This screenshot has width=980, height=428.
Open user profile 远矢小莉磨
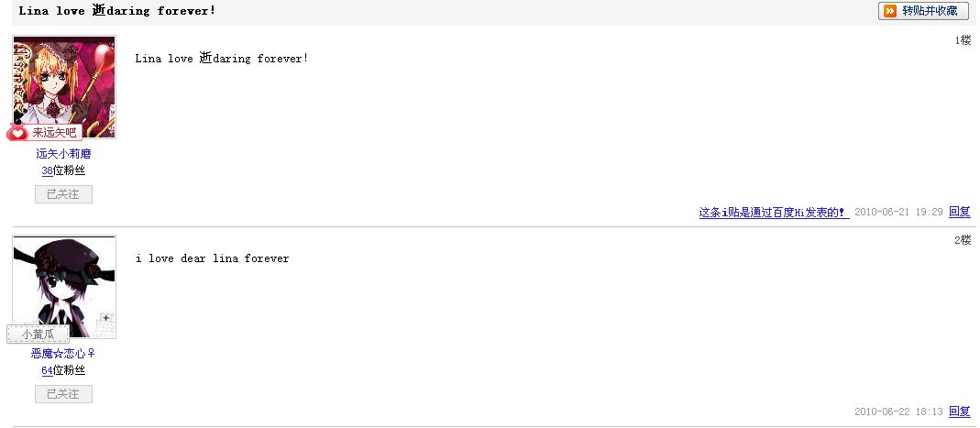63,154
